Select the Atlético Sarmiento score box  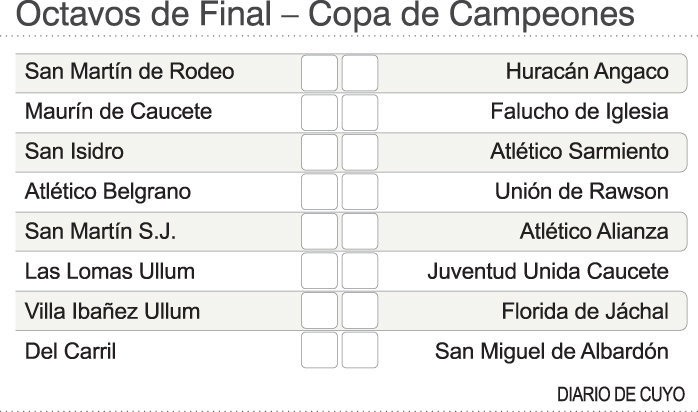point(360,152)
